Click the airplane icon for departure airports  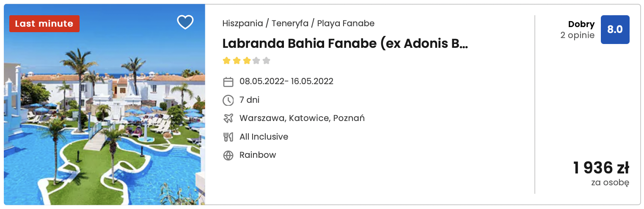coord(228,118)
